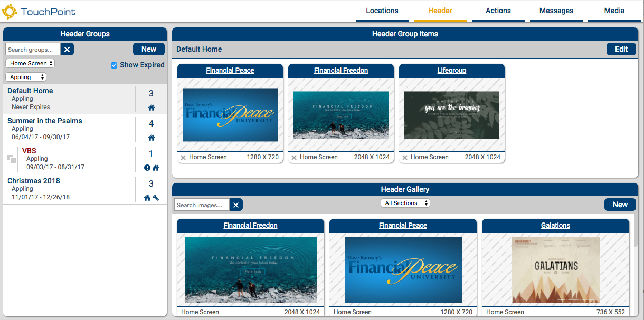Click the home icon in VBS row
Screen dimensions: 644x320
(x=156, y=168)
